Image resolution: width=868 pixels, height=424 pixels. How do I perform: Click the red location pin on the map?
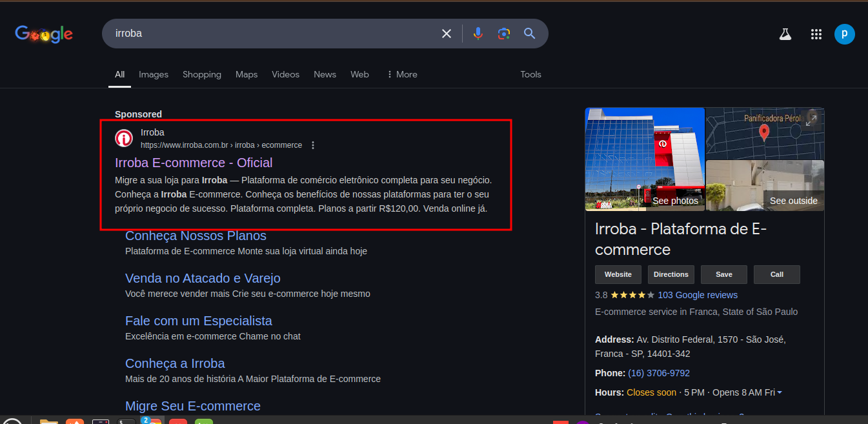point(764,132)
